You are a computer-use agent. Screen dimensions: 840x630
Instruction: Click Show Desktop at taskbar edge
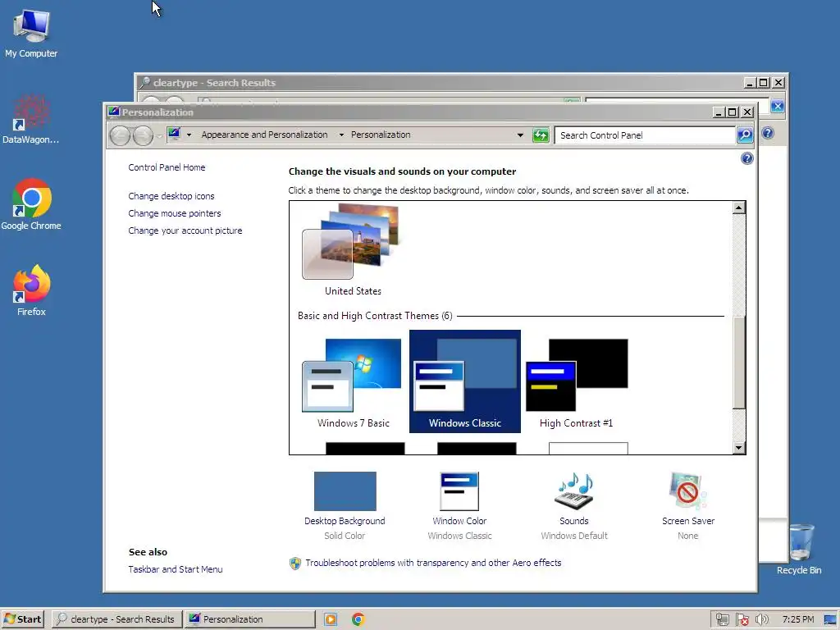(x=830, y=619)
